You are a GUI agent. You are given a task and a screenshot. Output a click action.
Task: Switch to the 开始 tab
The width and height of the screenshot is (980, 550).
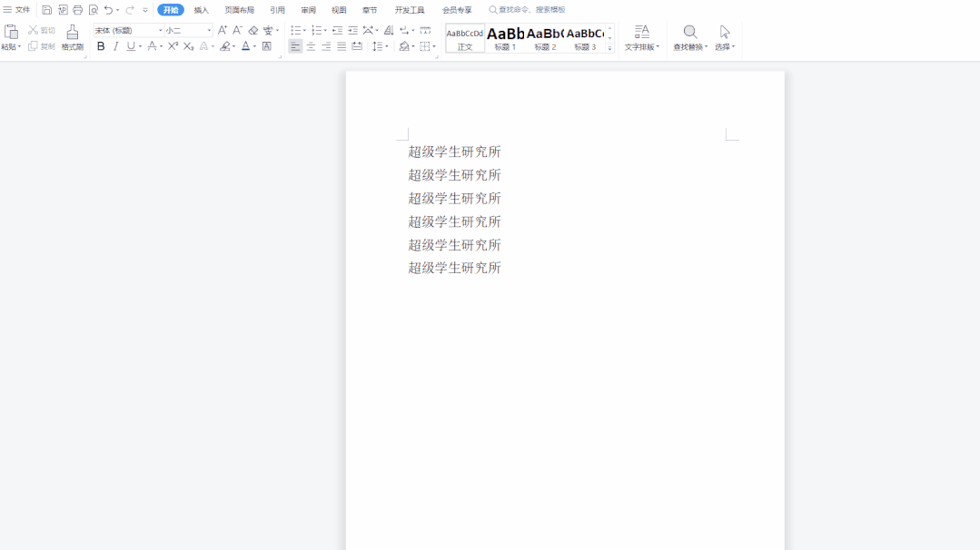[171, 10]
